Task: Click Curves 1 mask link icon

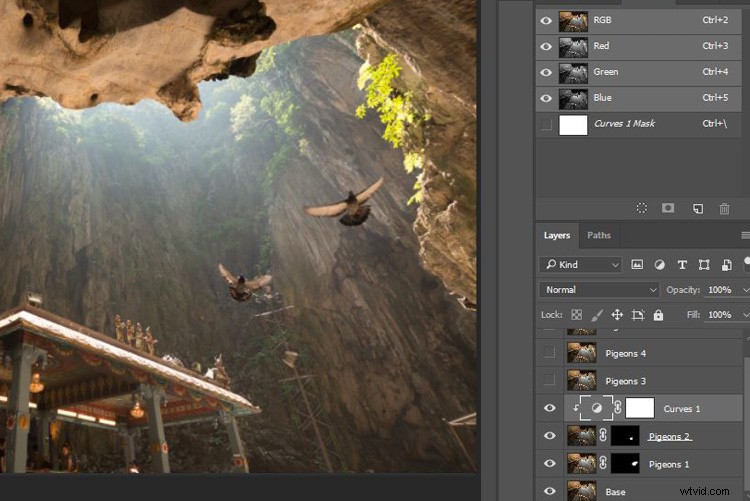Action: 618,408
